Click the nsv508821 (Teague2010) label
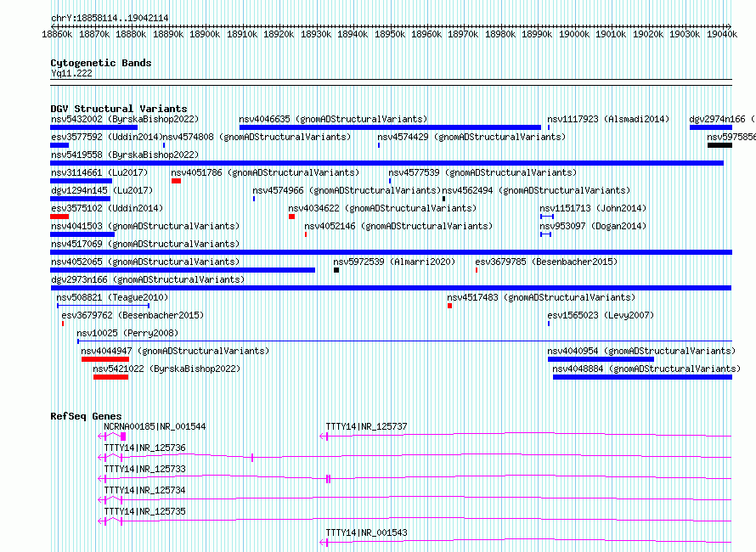 click(x=112, y=297)
